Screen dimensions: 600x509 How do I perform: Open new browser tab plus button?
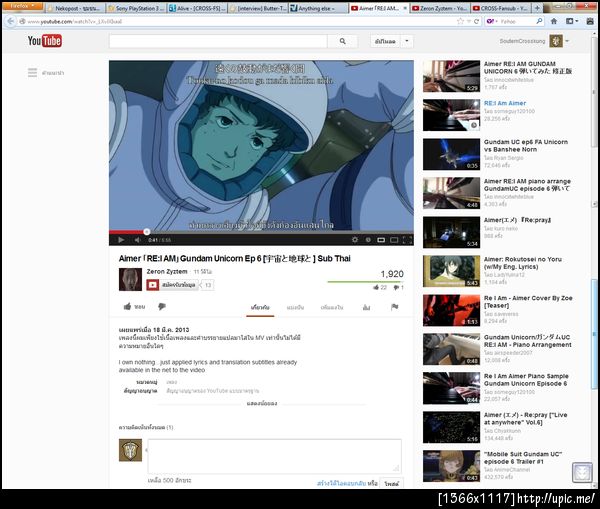pos(537,8)
